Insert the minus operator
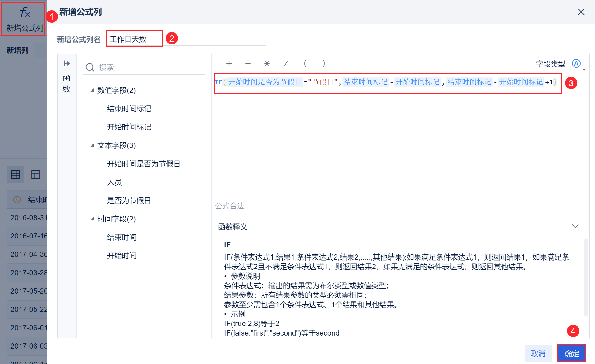Screen dimensions: 595x364 248,63
